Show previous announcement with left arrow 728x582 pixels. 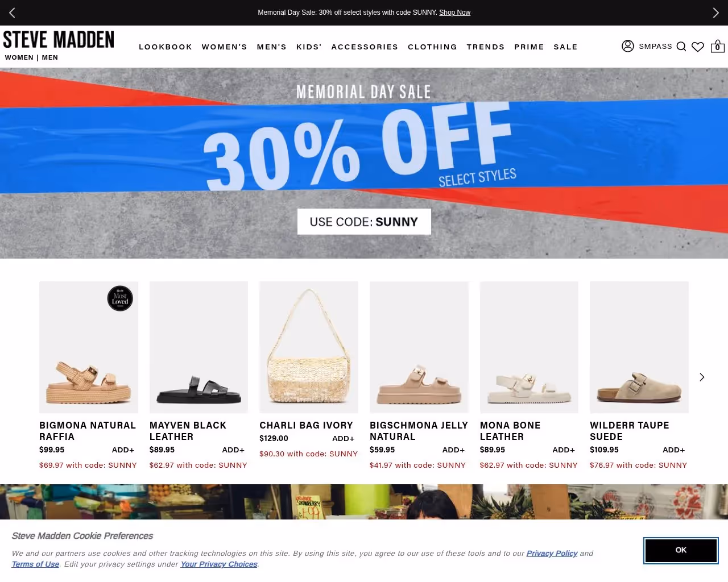pos(12,13)
